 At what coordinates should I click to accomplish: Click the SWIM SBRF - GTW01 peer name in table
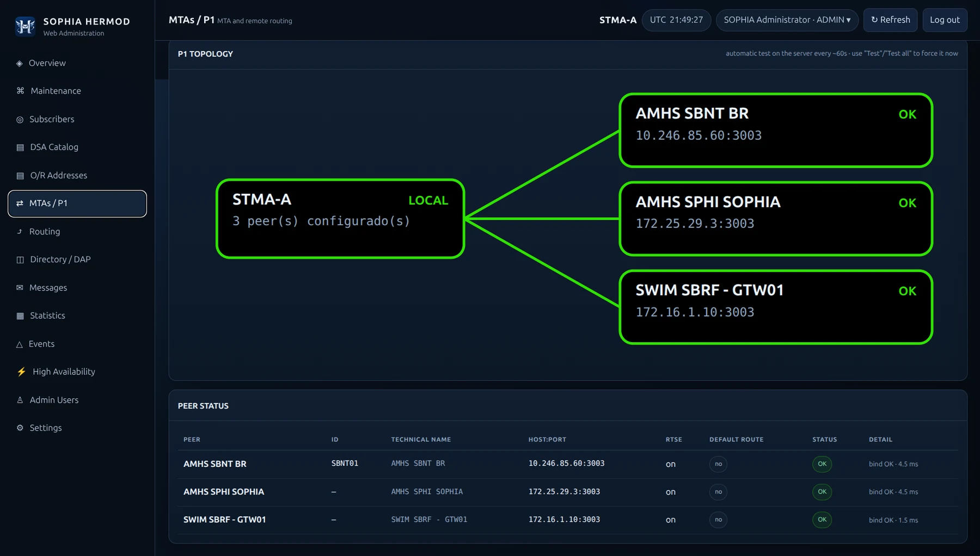[225, 520]
